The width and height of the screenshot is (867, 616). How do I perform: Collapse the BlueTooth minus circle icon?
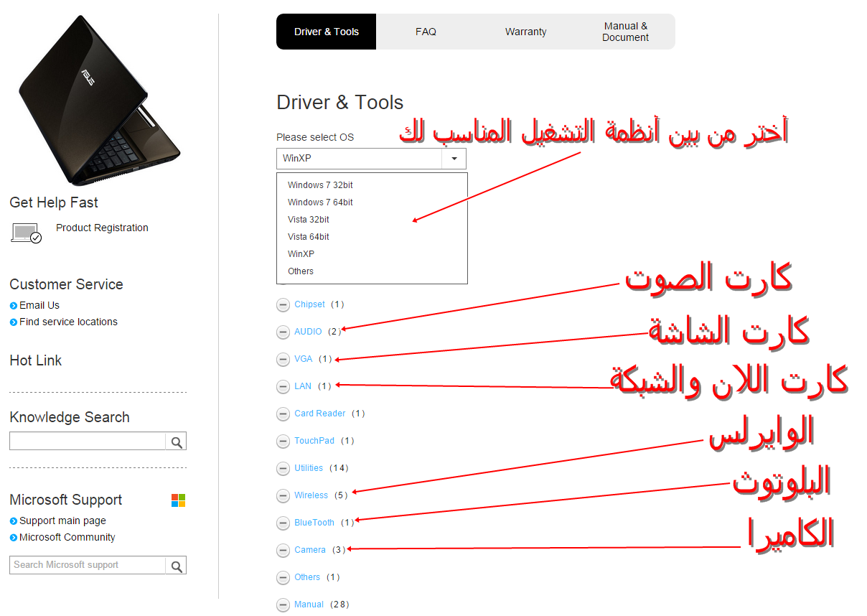283,523
